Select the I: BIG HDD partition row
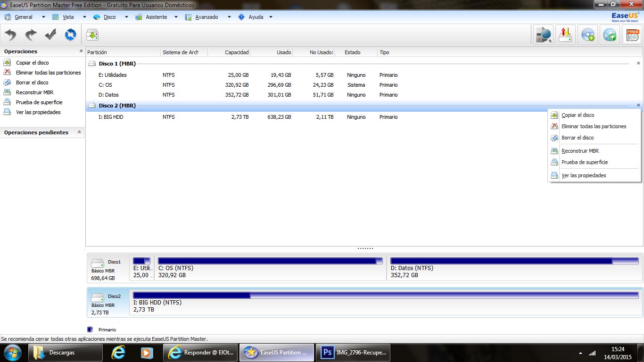 click(363, 117)
